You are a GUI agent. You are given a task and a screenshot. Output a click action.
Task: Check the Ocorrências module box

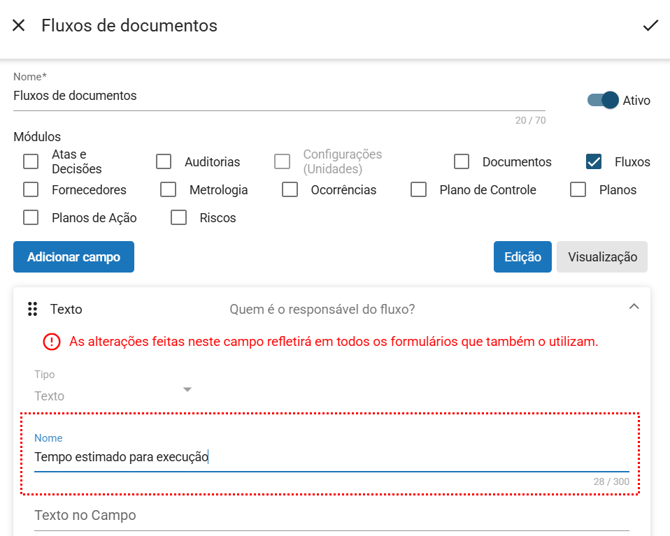tap(290, 190)
